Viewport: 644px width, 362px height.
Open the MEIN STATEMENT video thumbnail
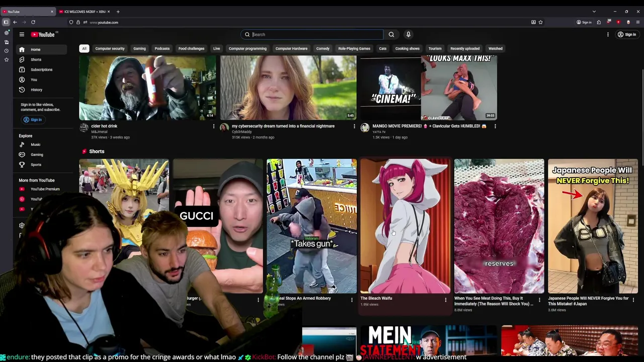coord(429,341)
